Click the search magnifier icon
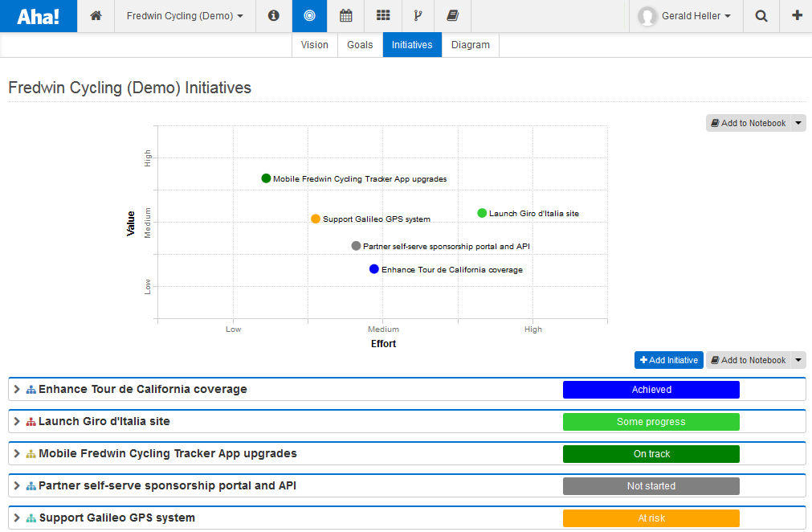Viewport: 812px width, 532px height. 761,16
